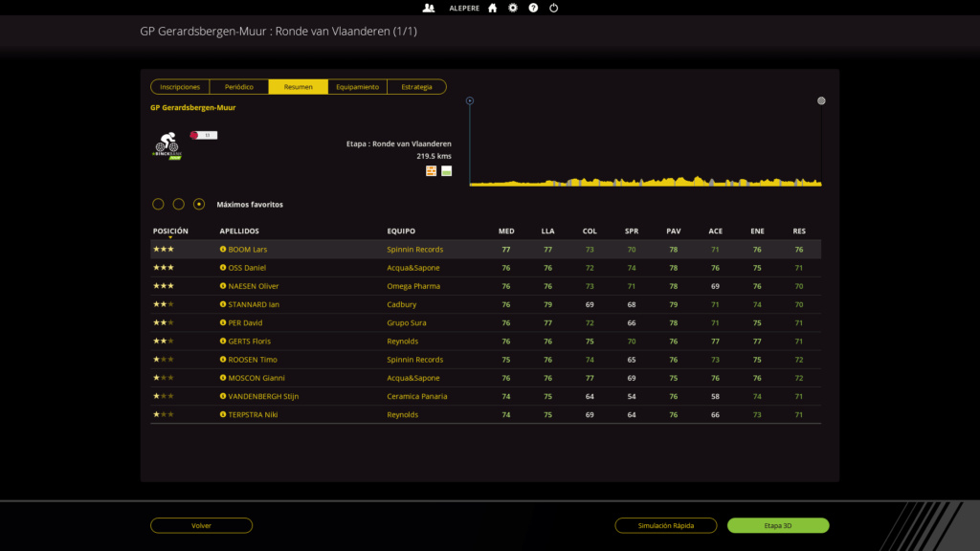Open rider VANDENBERGH Stijn
Screen dimensions: 980x551
tap(264, 396)
